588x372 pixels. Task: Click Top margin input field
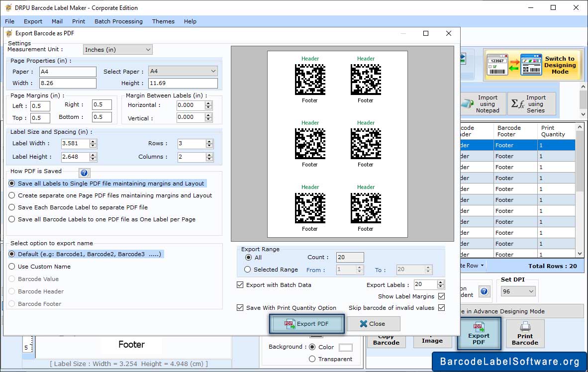click(x=40, y=118)
